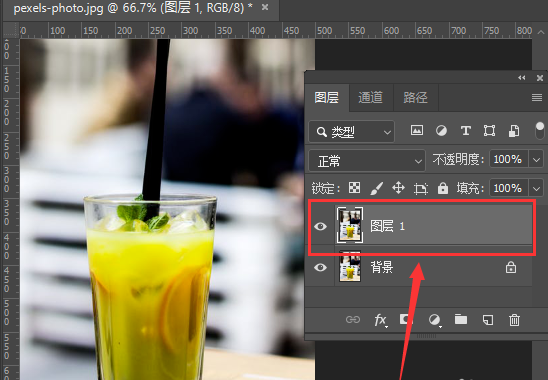Hide 背景 layer visibility
The width and height of the screenshot is (548, 380).
(x=320, y=268)
